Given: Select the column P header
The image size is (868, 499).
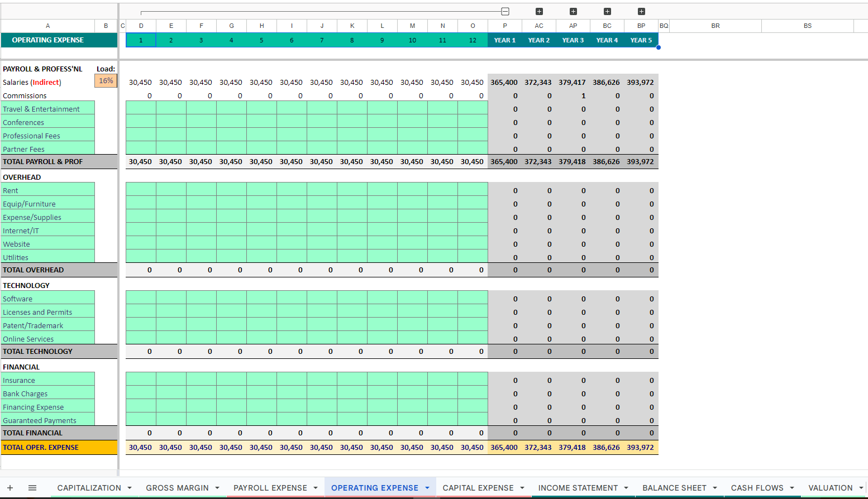Looking at the screenshot, I should 505,26.
